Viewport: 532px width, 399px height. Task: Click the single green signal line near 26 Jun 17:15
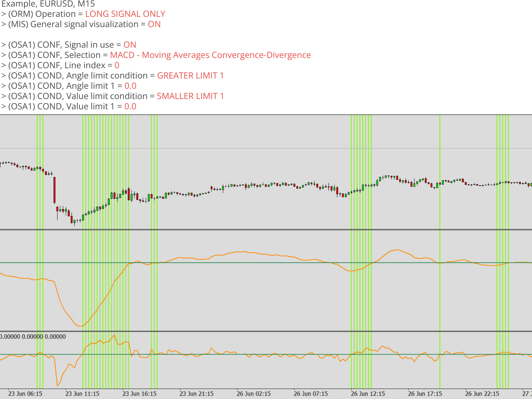pos(440,251)
